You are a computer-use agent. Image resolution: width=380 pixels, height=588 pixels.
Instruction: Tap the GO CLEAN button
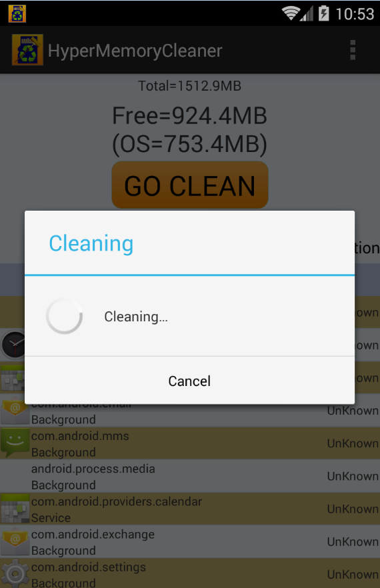190,185
